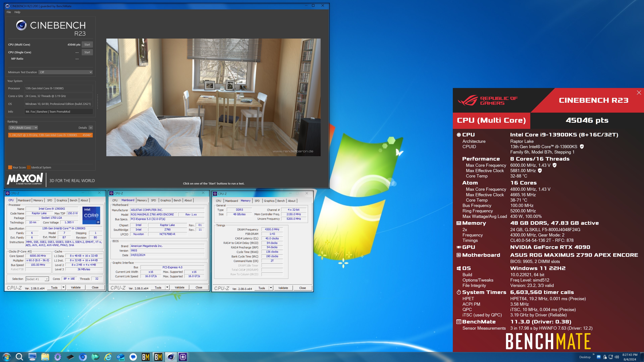Switch to Graphics tab in the Memory window
This screenshot has width=644, height=362.
(269, 201)
